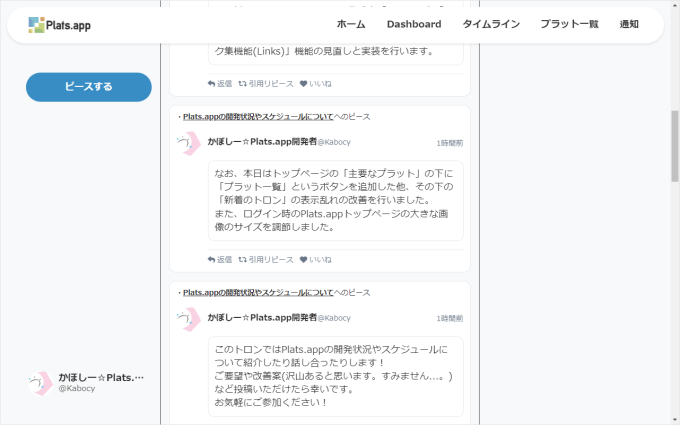
Task: Open the 1時間前 timestamp on このトロンでは post
Action: coord(450,318)
